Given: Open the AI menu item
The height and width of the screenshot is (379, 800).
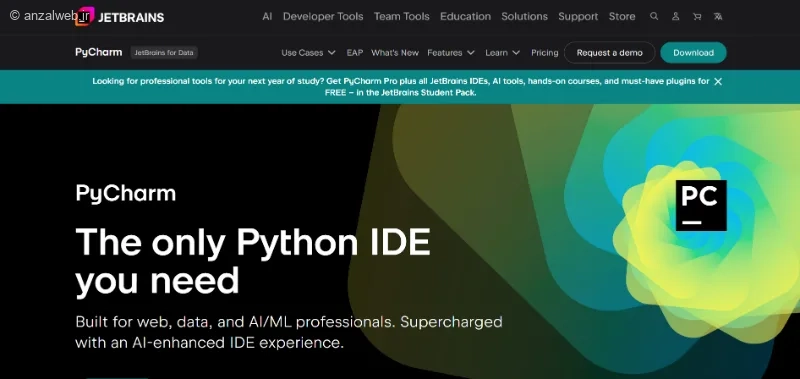Looking at the screenshot, I should pyautogui.click(x=267, y=16).
